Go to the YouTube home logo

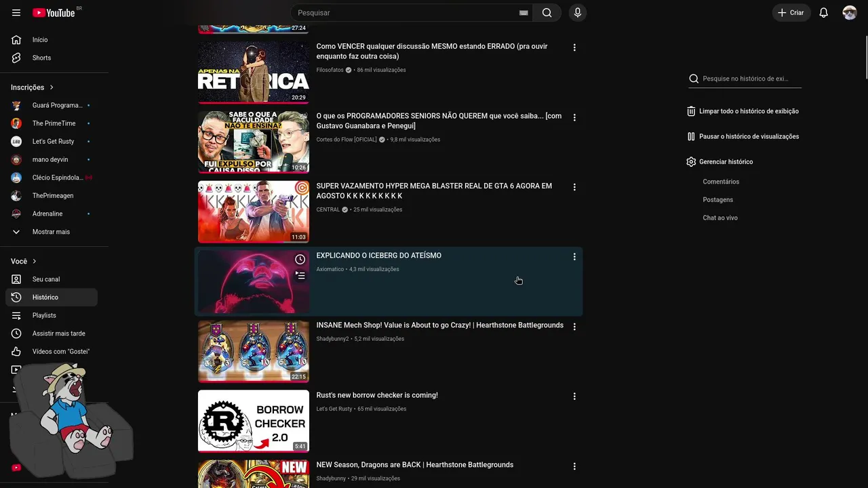(x=54, y=13)
